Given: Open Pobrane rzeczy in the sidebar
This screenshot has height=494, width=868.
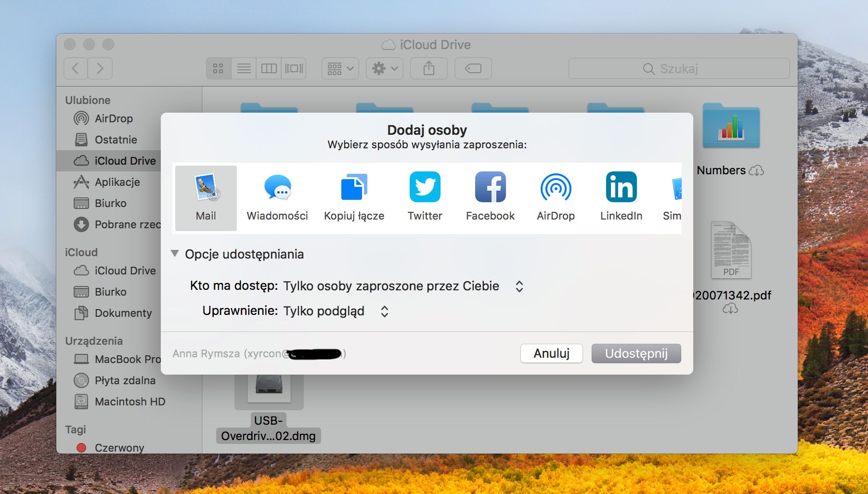Looking at the screenshot, I should (109, 224).
